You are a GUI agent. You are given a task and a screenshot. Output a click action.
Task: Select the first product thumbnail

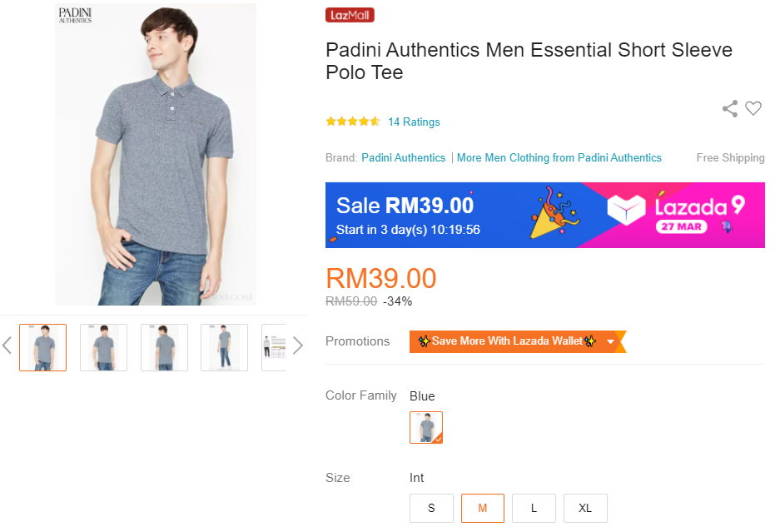pyautogui.click(x=42, y=347)
